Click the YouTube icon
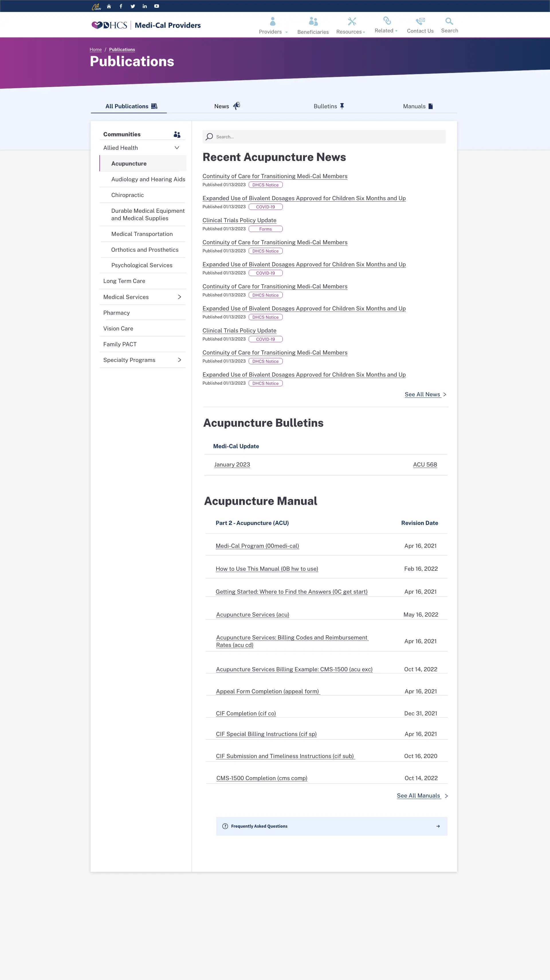Image resolution: width=550 pixels, height=980 pixels. [x=156, y=6]
